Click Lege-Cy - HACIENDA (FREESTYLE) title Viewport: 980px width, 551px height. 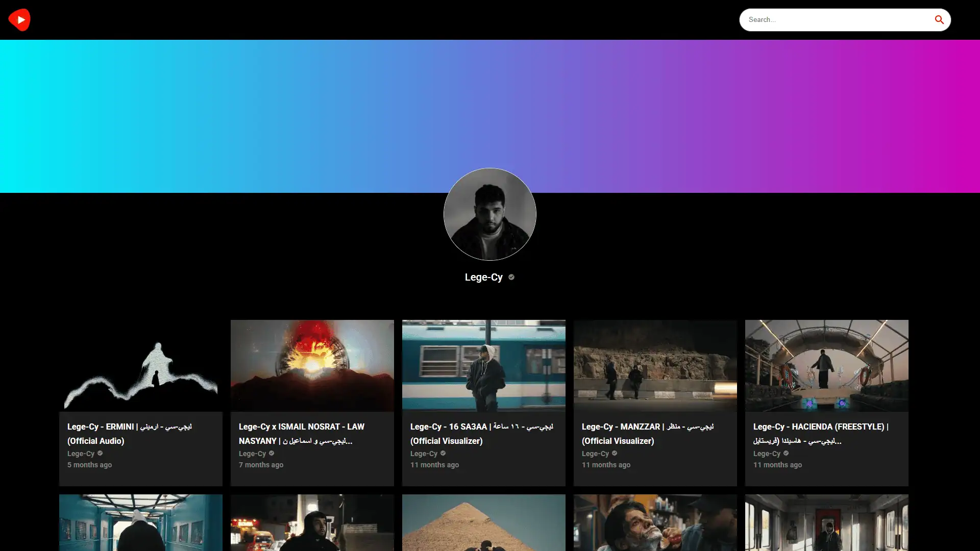(821, 434)
